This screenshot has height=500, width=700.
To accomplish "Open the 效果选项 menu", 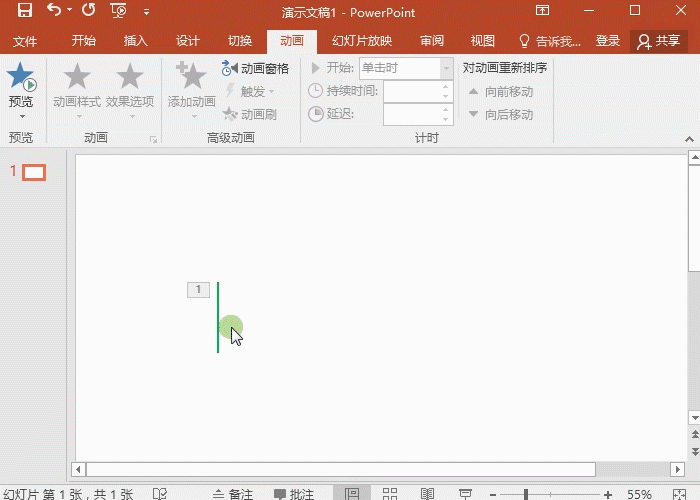I will tap(130, 89).
